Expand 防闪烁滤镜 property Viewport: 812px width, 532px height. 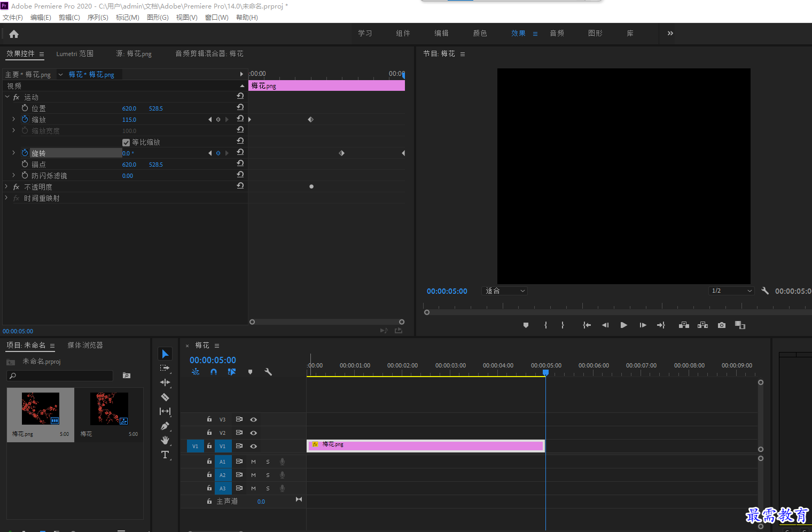point(13,175)
